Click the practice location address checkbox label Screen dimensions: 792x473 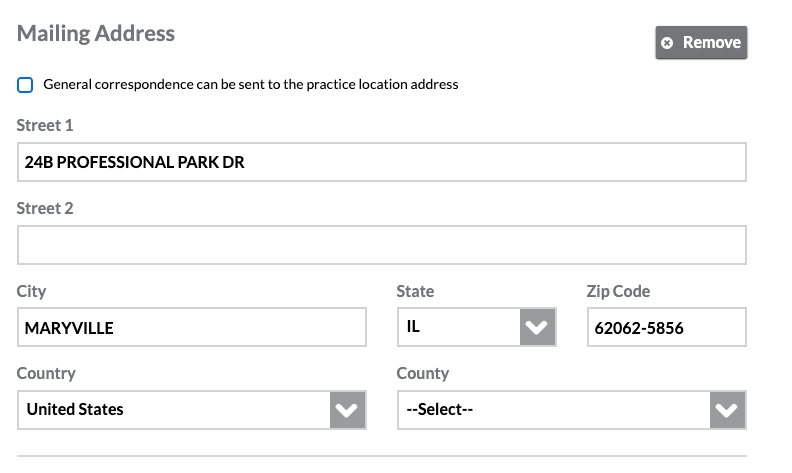pos(250,85)
